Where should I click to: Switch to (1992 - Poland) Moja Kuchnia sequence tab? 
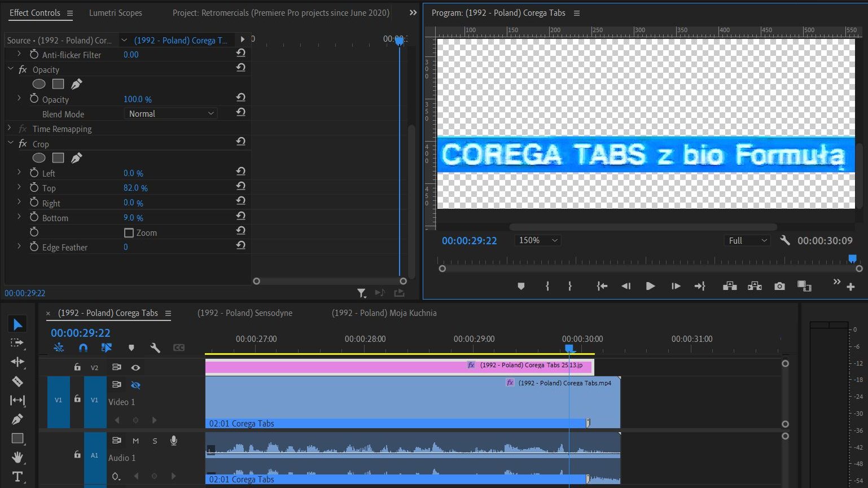(384, 313)
